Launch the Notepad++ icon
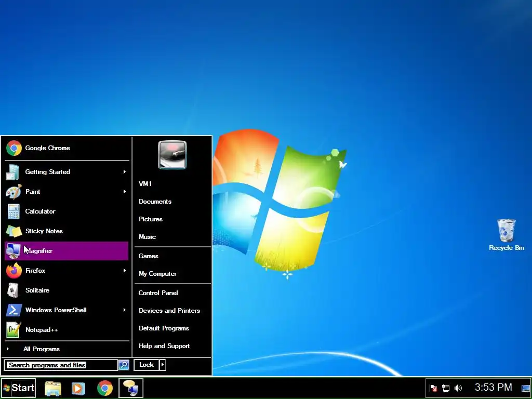The height and width of the screenshot is (399, 532). tap(14, 330)
